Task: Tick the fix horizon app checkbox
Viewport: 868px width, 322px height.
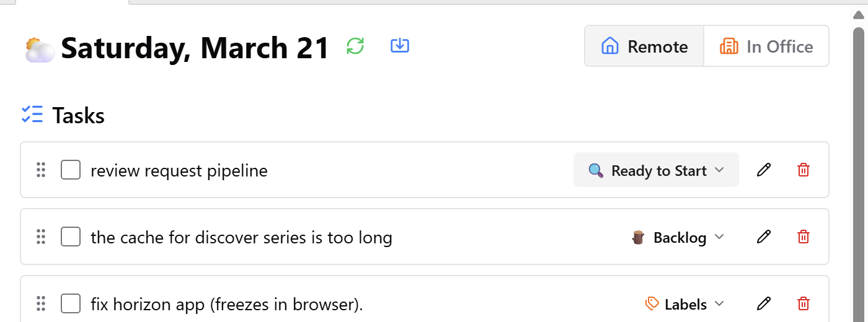Action: click(x=71, y=303)
